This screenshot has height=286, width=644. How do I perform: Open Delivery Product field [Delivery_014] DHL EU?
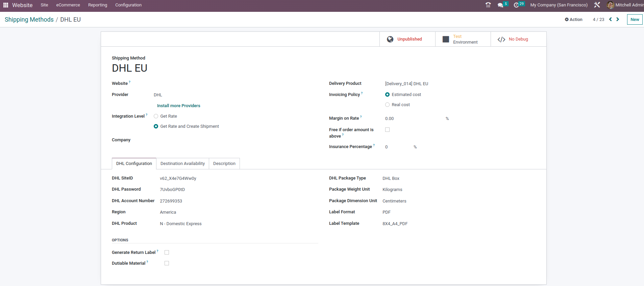coord(406,84)
